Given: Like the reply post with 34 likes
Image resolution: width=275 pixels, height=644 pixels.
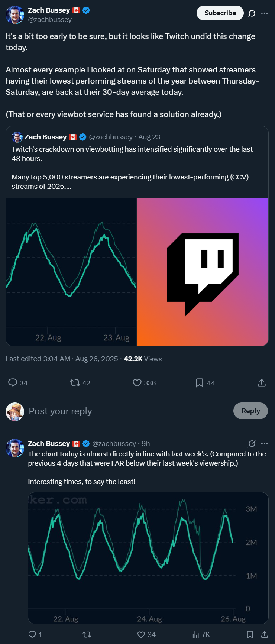Looking at the screenshot, I should [141, 635].
